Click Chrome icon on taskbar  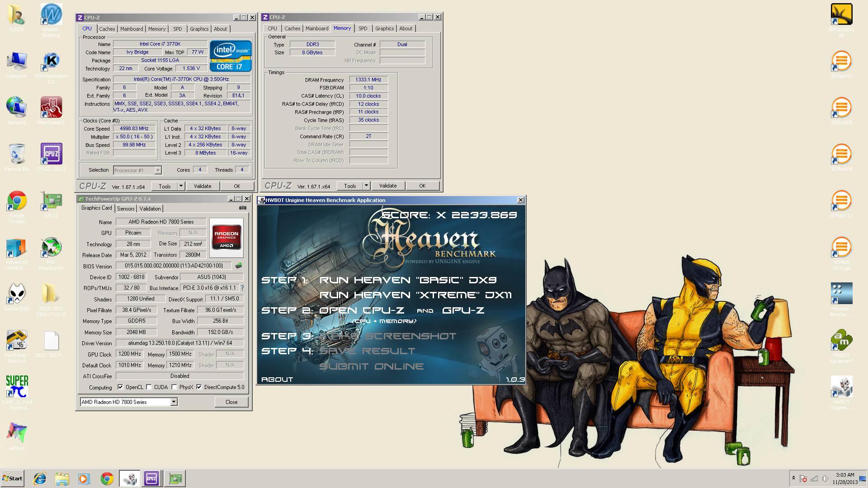pyautogui.click(x=107, y=479)
